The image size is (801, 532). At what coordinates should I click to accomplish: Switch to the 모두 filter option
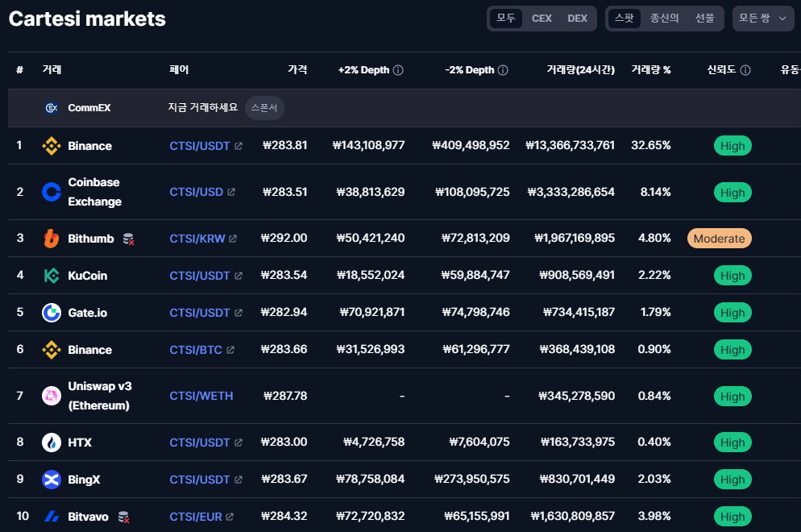(506, 19)
